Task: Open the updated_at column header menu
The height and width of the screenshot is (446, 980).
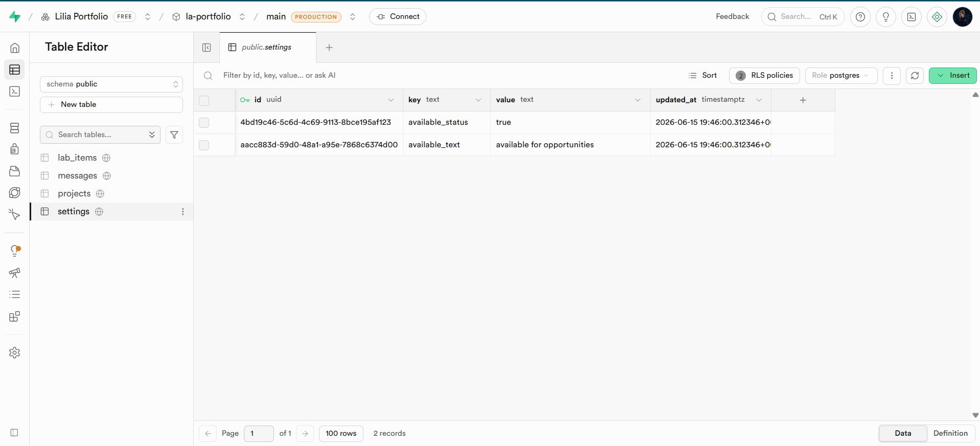Action: coord(759,100)
